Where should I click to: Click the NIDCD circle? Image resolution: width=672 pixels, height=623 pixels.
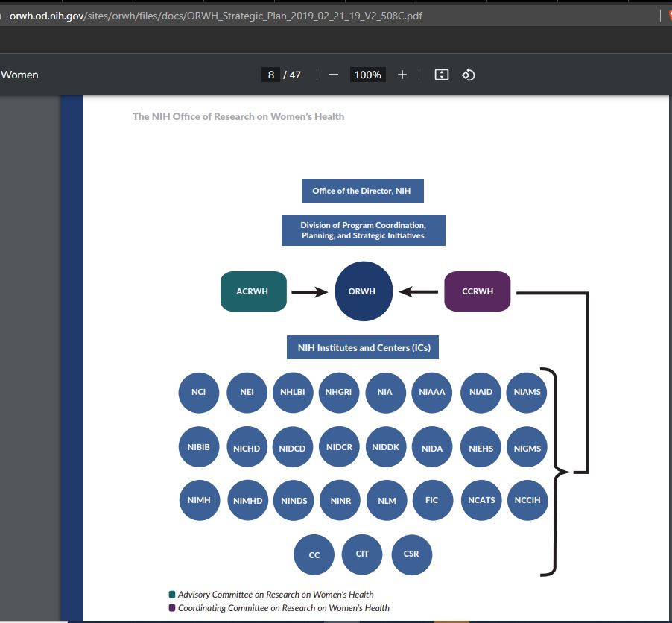(x=293, y=447)
